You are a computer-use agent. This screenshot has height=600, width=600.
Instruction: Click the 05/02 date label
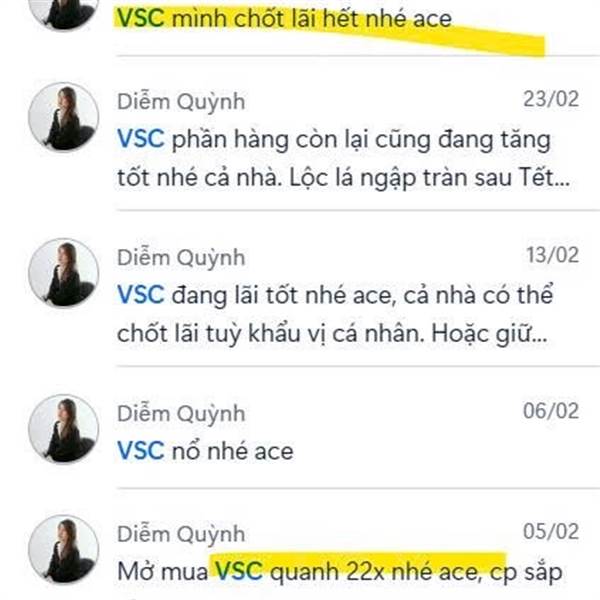click(x=551, y=532)
